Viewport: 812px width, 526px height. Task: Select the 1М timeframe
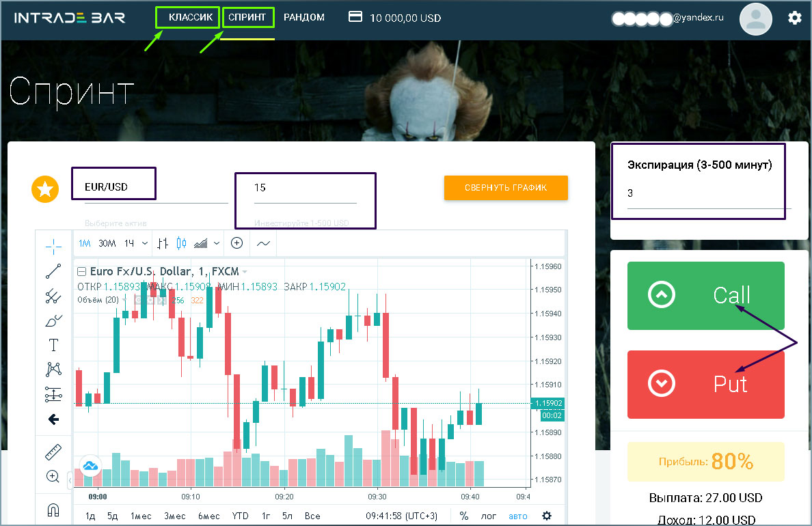(x=84, y=243)
